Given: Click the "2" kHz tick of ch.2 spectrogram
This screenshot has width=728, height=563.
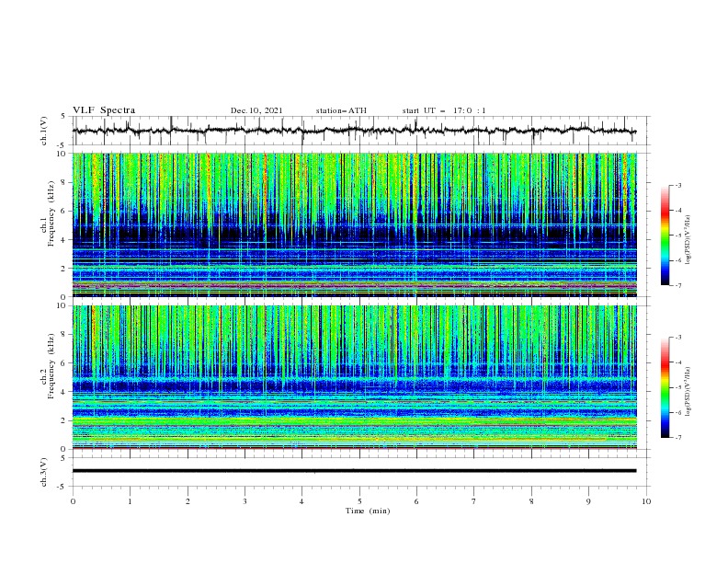Looking at the screenshot, I should pyautogui.click(x=63, y=420).
